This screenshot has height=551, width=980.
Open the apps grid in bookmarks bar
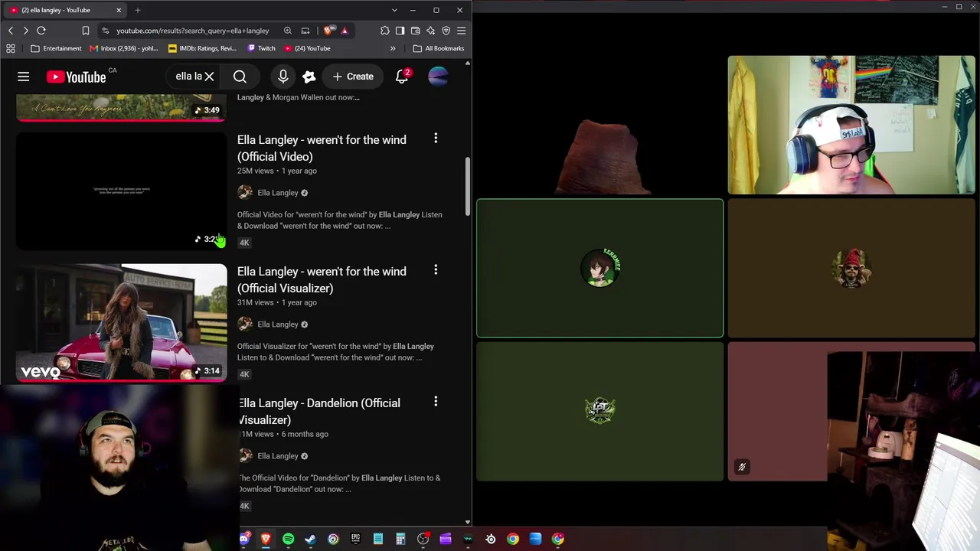point(11,48)
